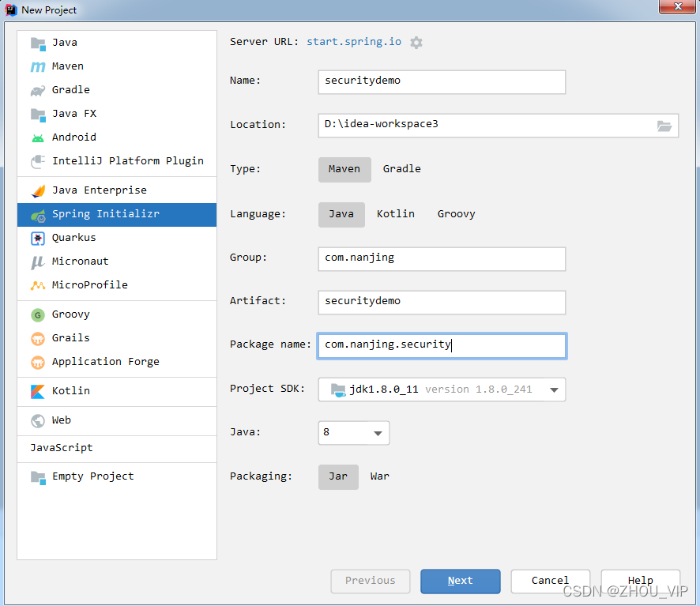
Task: Click the Group input field
Action: coord(442,259)
